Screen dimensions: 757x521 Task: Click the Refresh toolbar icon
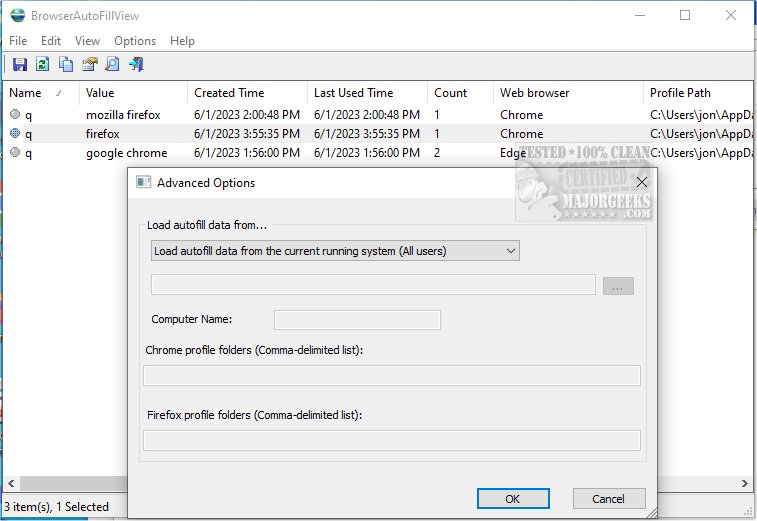coord(43,65)
